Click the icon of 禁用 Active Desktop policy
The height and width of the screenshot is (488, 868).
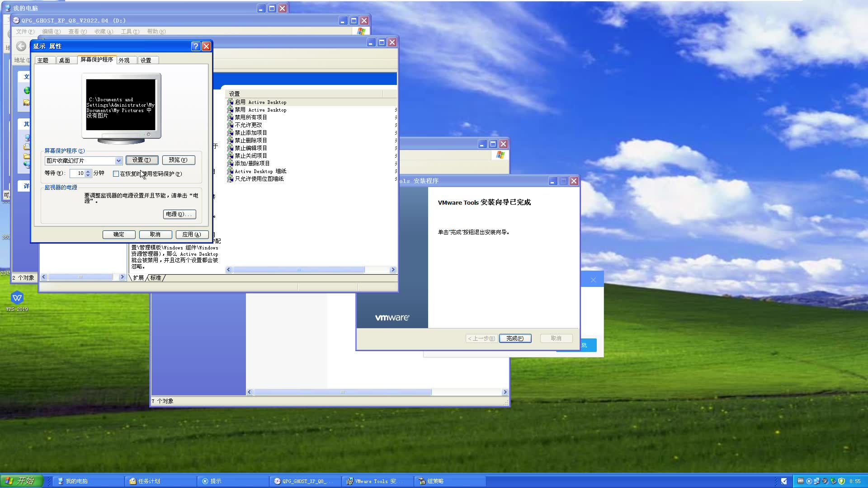coord(230,110)
